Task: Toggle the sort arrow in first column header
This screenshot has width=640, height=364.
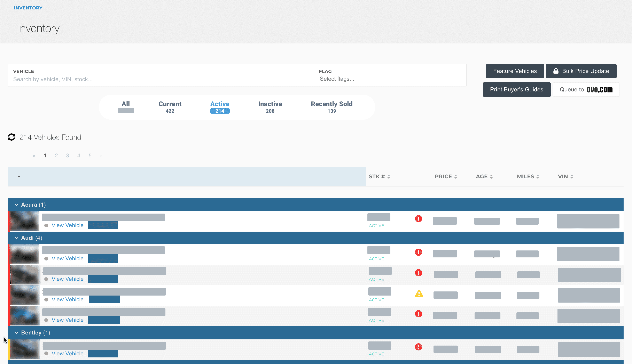Action: (x=19, y=176)
